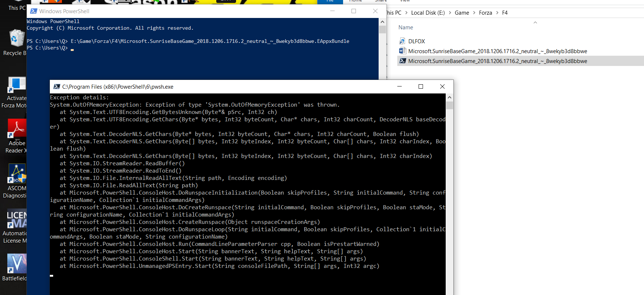The width and height of the screenshot is (644, 295).
Task: Select the DLFOX shortcut file
Action: [x=416, y=41]
